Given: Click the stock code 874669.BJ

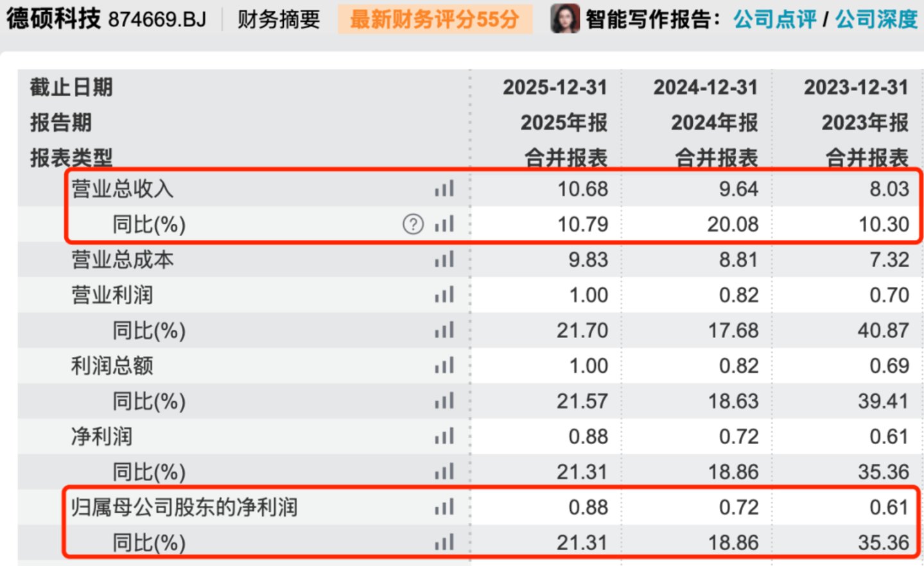Looking at the screenshot, I should [157, 19].
